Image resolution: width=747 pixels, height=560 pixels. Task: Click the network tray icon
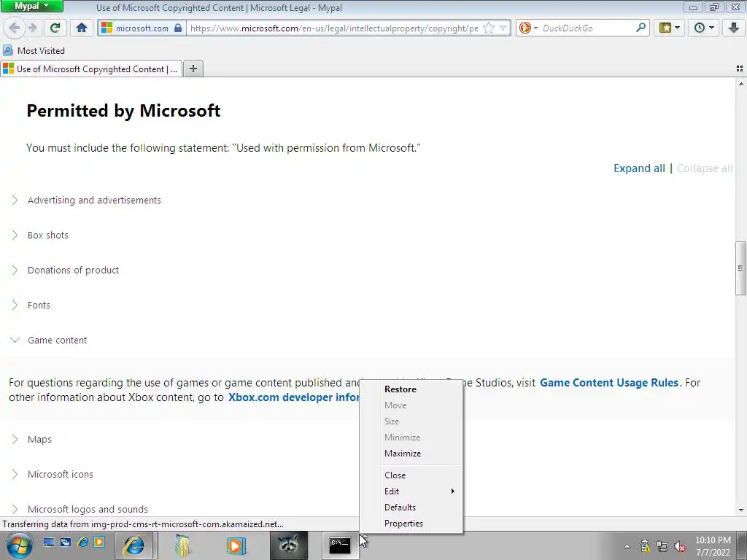click(x=662, y=546)
